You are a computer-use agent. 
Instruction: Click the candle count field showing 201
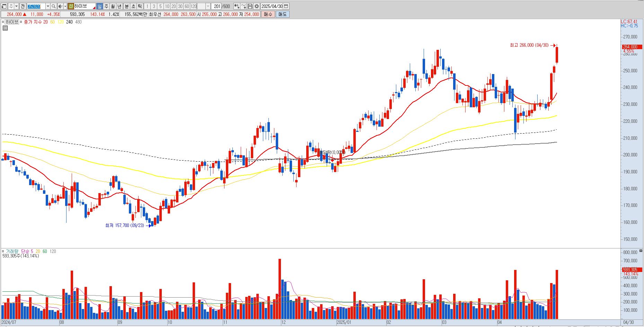(x=217, y=6)
